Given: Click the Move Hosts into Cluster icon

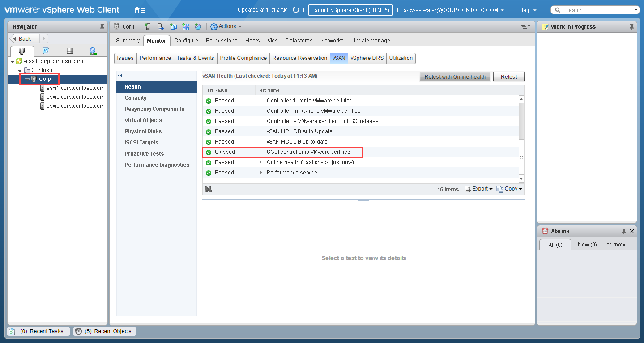Looking at the screenshot, I should [x=160, y=27].
